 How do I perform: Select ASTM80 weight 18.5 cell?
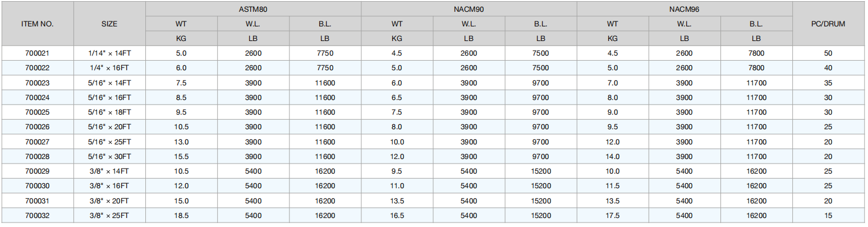181,215
